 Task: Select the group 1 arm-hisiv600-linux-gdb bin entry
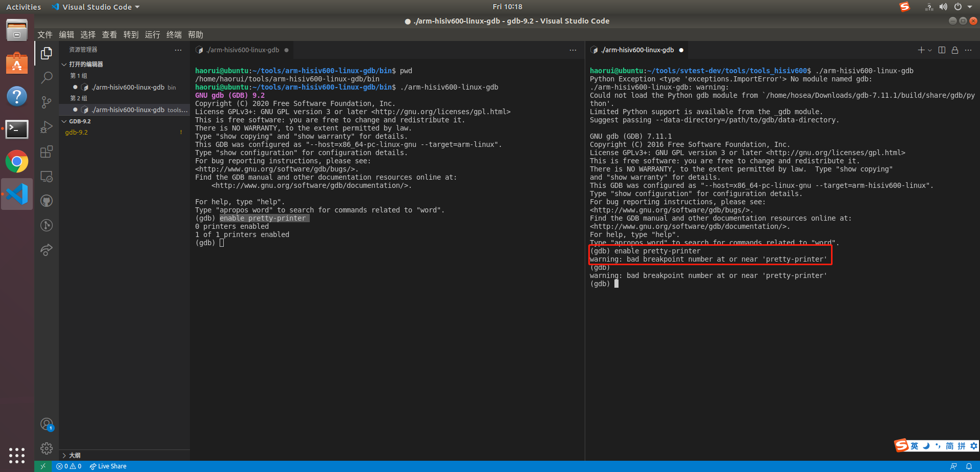124,87
